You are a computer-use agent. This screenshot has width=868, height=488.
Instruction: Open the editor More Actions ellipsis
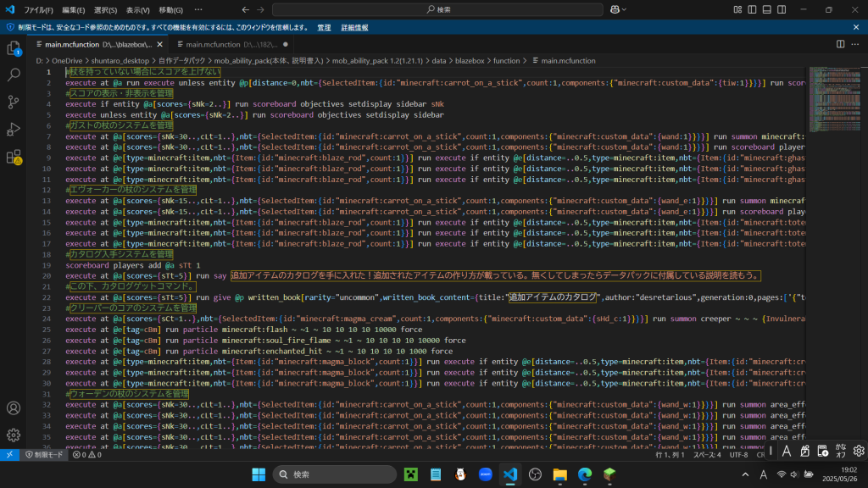point(855,44)
